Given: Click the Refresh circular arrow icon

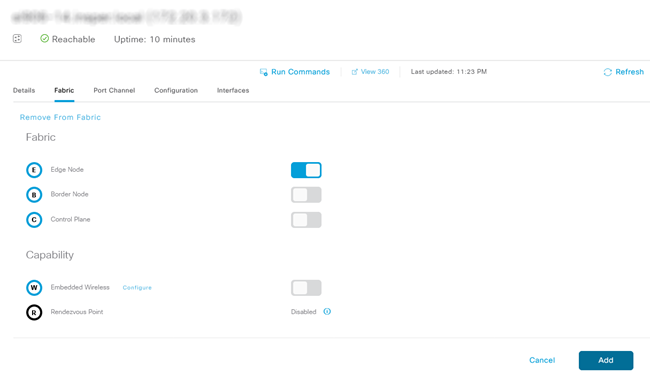Looking at the screenshot, I should 608,72.
